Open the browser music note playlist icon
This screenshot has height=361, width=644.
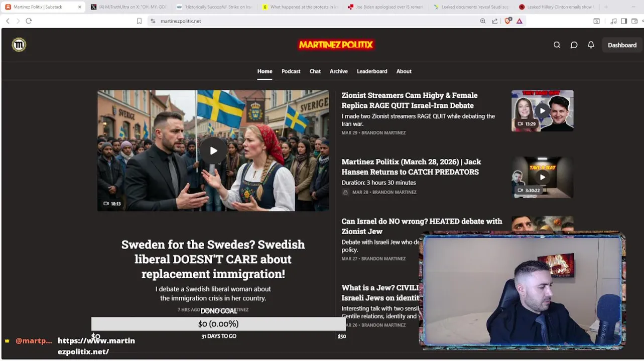[613, 21]
